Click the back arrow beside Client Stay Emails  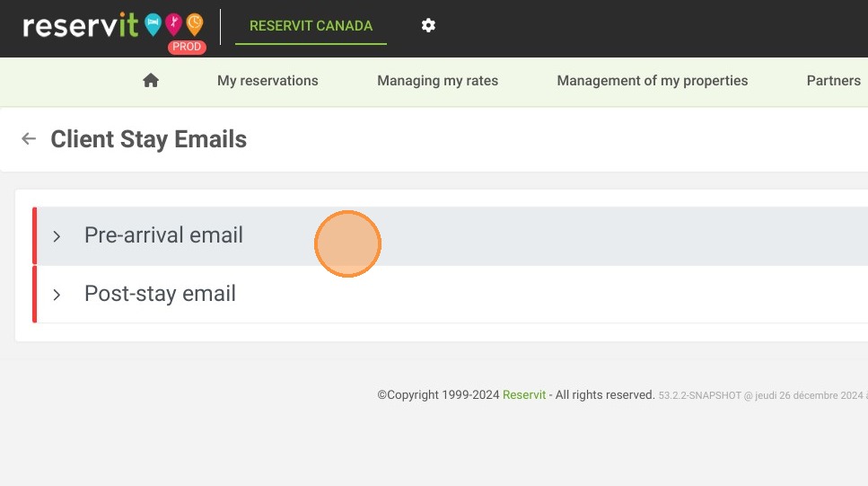[x=28, y=138]
